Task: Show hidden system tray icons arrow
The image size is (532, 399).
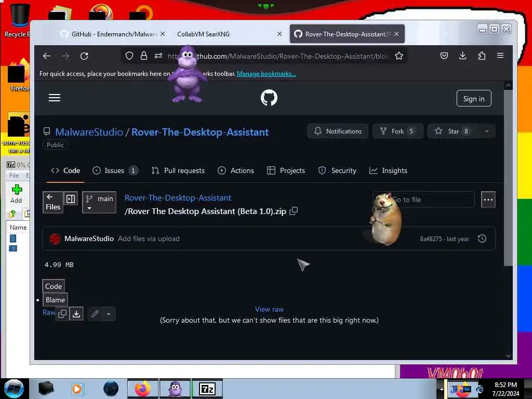Action: pos(441,389)
